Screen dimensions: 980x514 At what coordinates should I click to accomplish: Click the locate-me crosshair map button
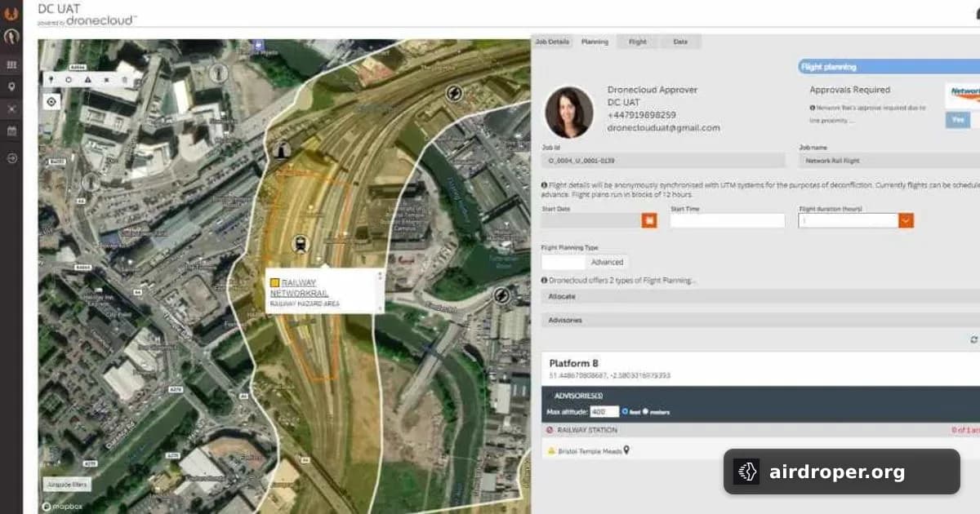point(51,101)
